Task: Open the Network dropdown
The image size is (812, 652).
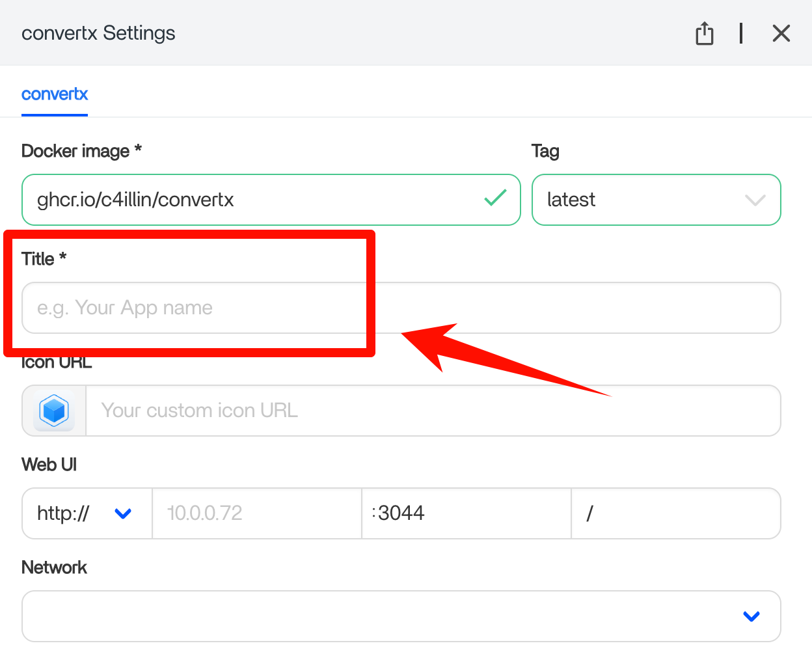Action: tap(401, 616)
